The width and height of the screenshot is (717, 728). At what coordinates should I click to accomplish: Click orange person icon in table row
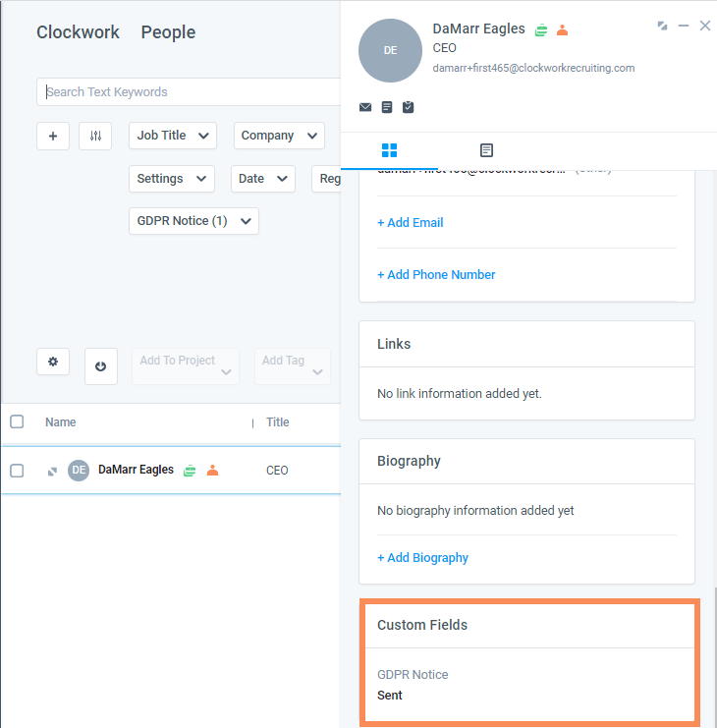[212, 471]
